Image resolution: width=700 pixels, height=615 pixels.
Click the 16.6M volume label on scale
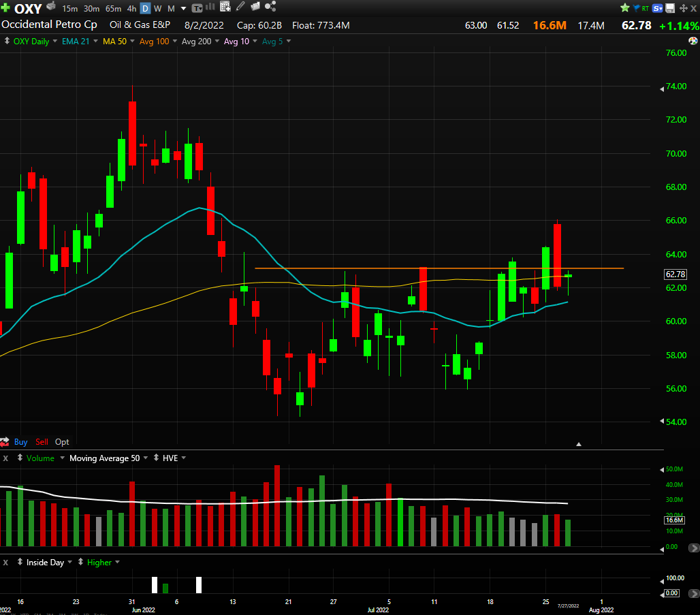(674, 520)
